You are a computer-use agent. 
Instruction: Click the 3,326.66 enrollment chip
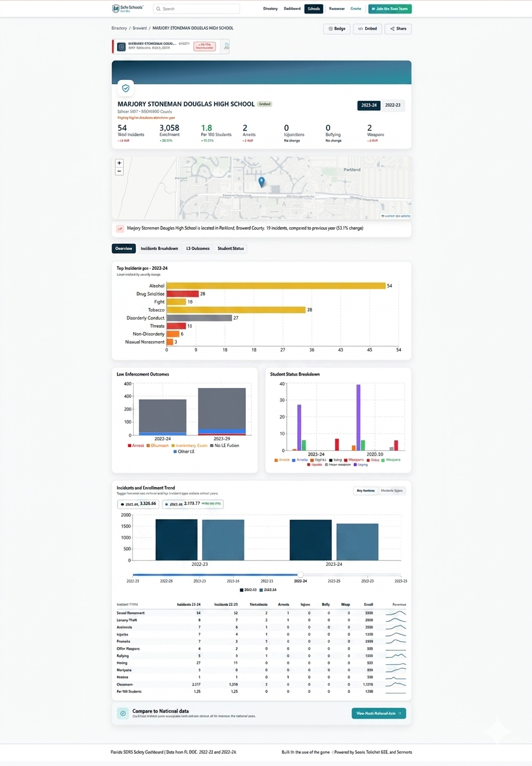pos(139,504)
